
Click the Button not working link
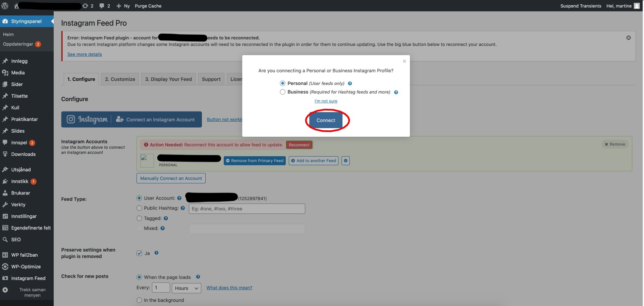(224, 120)
